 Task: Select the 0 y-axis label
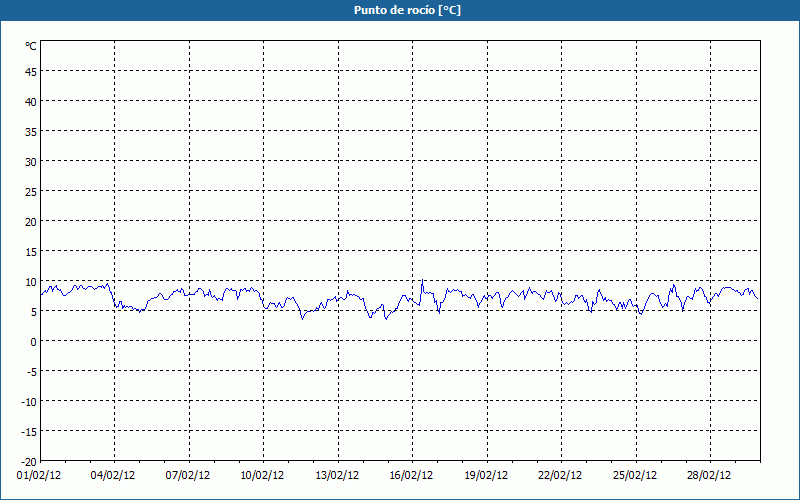tap(34, 342)
